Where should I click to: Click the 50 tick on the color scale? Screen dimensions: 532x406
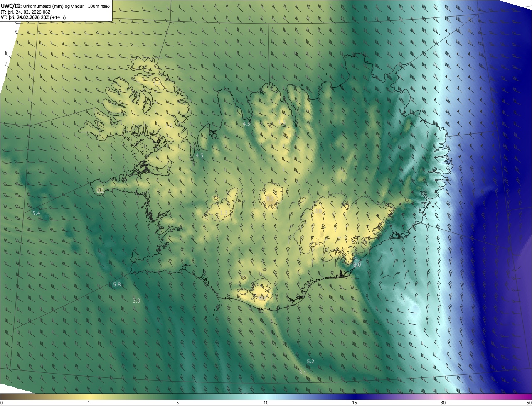[529, 403]
